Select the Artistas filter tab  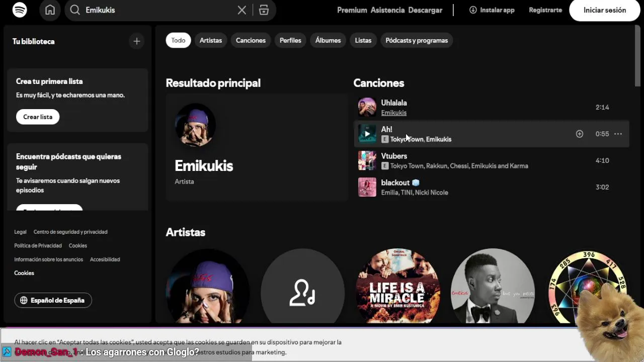click(x=211, y=40)
